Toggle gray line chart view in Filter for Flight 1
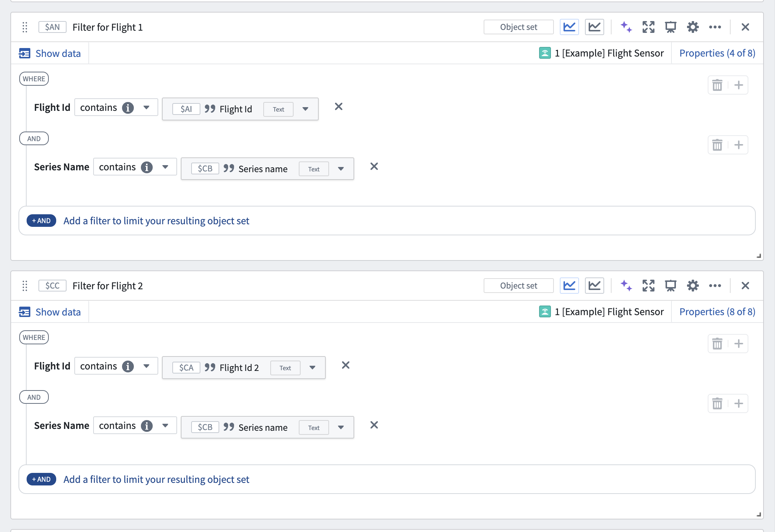This screenshot has height=532, width=775. coord(595,27)
